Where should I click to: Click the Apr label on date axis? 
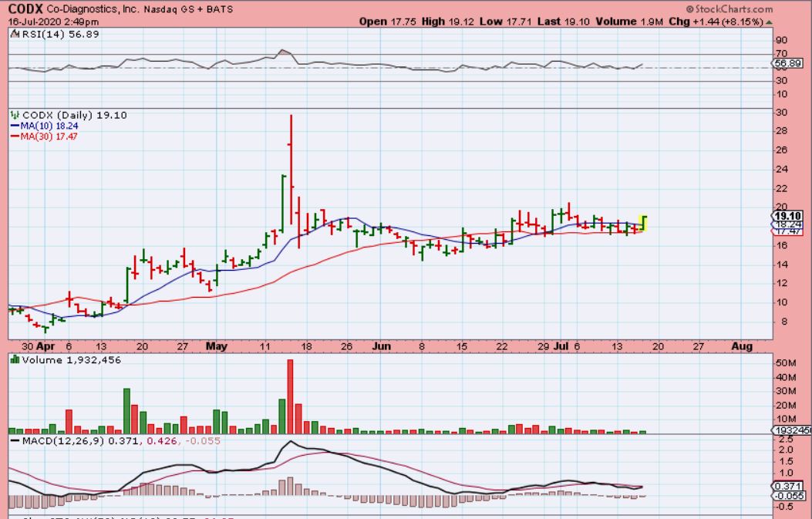(45, 346)
